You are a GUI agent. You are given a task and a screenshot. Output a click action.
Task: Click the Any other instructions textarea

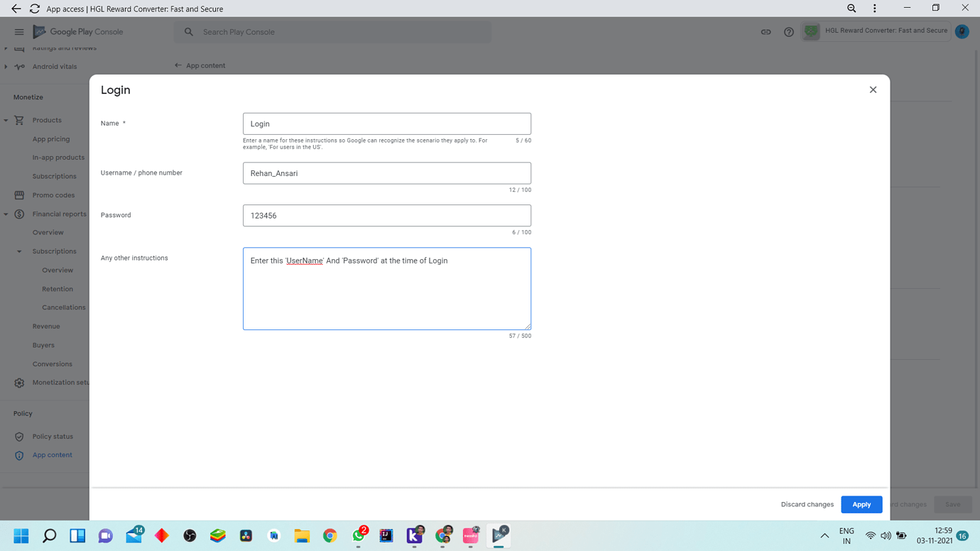387,288
